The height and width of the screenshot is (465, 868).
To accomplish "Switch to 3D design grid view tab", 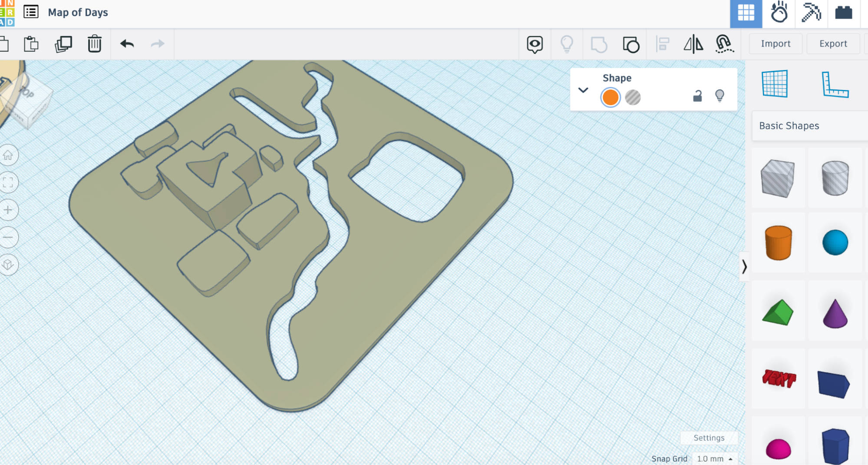I will [746, 13].
